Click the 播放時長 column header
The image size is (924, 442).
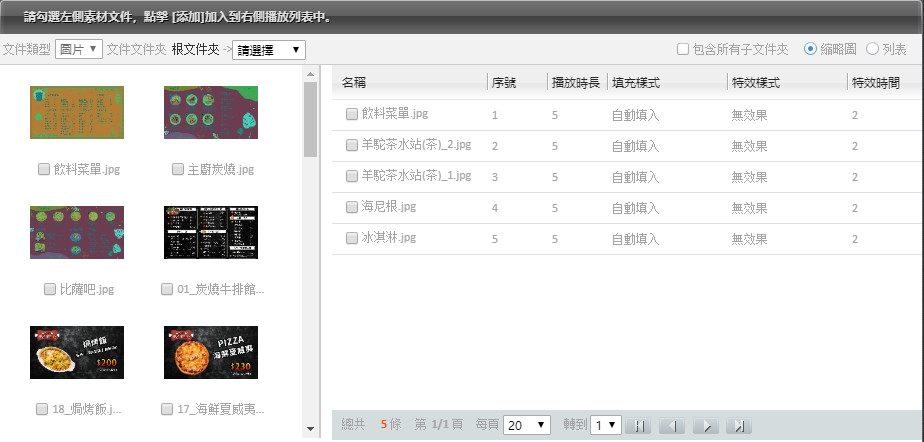point(575,82)
